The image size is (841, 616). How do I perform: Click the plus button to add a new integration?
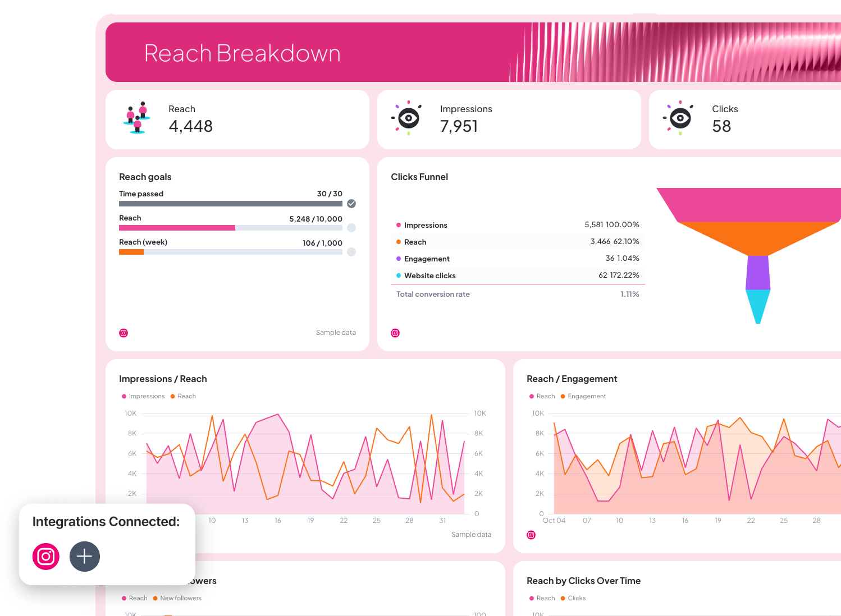tap(84, 557)
